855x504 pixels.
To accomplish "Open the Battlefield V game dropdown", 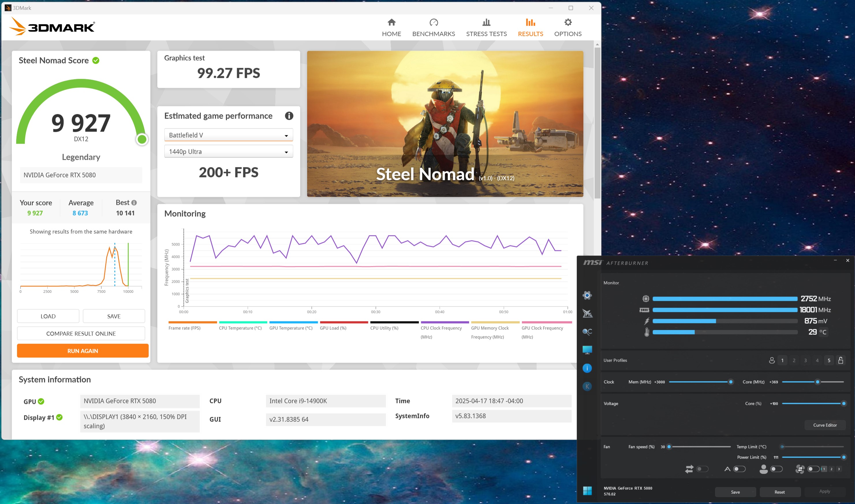I will pos(228,135).
